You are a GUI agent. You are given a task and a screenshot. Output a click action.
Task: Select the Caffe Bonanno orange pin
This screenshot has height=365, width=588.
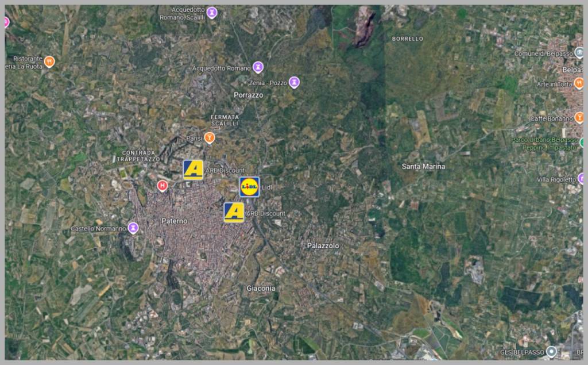(578, 118)
